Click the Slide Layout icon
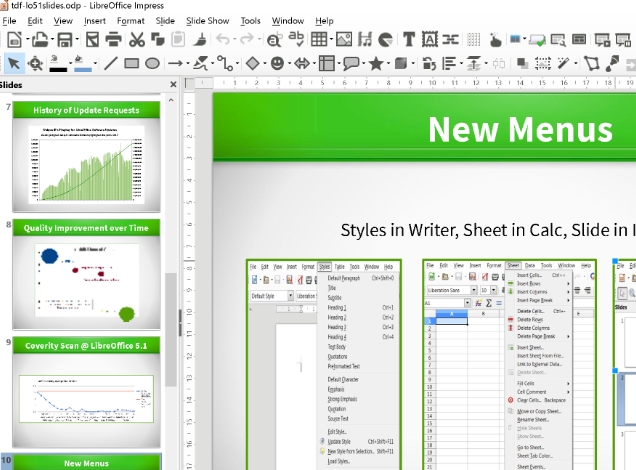This screenshot has height=470, width=636. coord(515,39)
